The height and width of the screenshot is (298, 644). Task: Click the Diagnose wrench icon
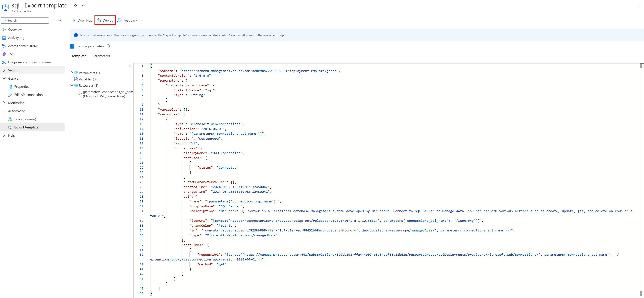4,62
